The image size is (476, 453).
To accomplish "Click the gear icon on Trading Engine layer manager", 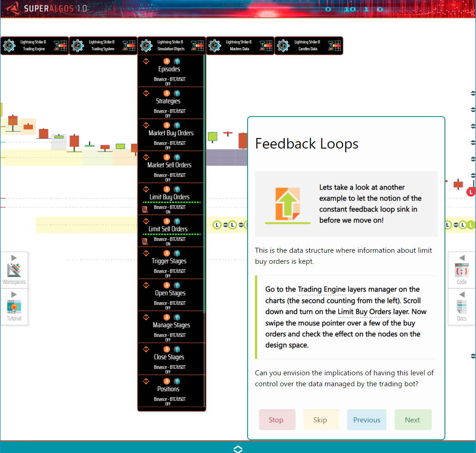I will pos(9,45).
